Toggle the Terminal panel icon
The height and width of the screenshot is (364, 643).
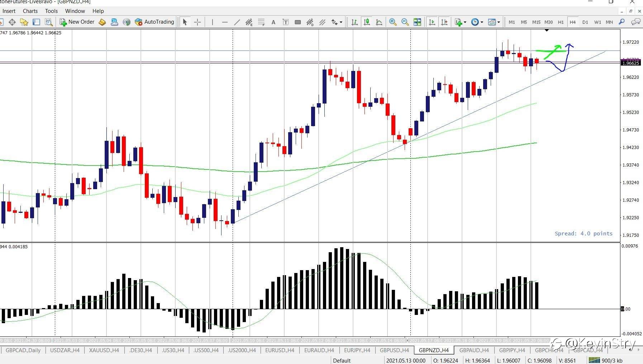pyautogui.click(x=36, y=22)
